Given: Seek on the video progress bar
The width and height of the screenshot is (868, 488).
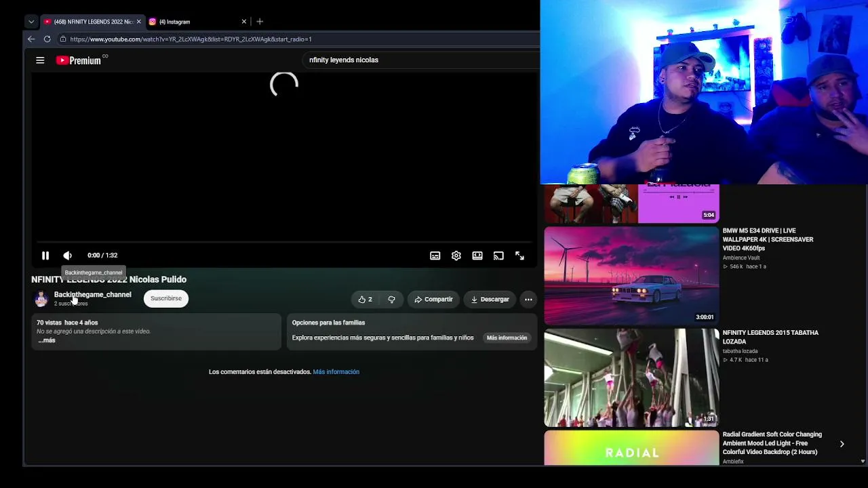Looking at the screenshot, I should coord(284,242).
